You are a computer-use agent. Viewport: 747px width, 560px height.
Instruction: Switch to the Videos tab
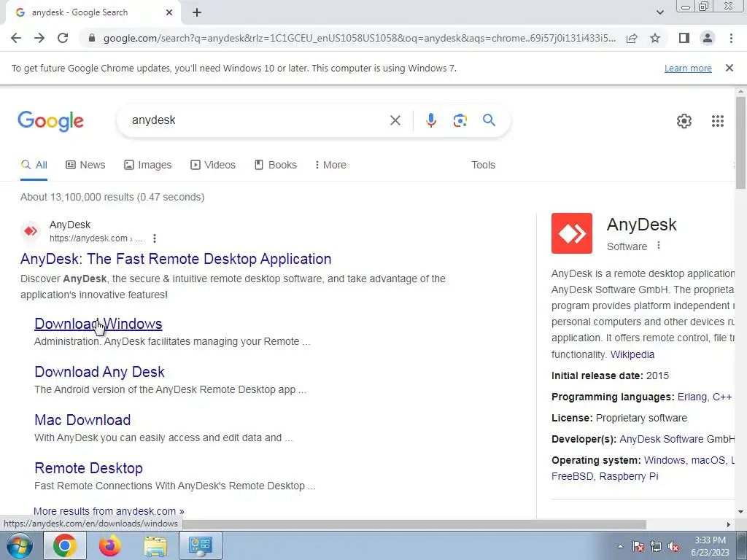tap(212, 166)
